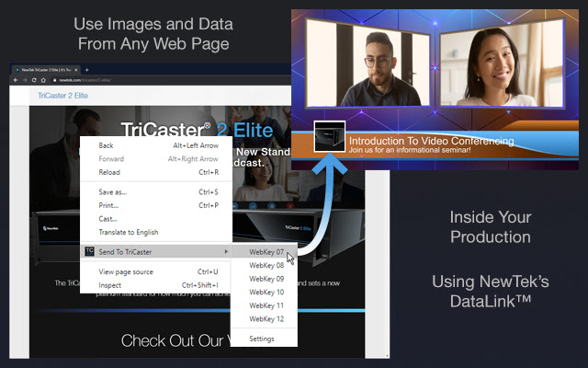Choose Back in the context menu
Image resolution: width=588 pixels, height=368 pixels.
[x=156, y=145]
